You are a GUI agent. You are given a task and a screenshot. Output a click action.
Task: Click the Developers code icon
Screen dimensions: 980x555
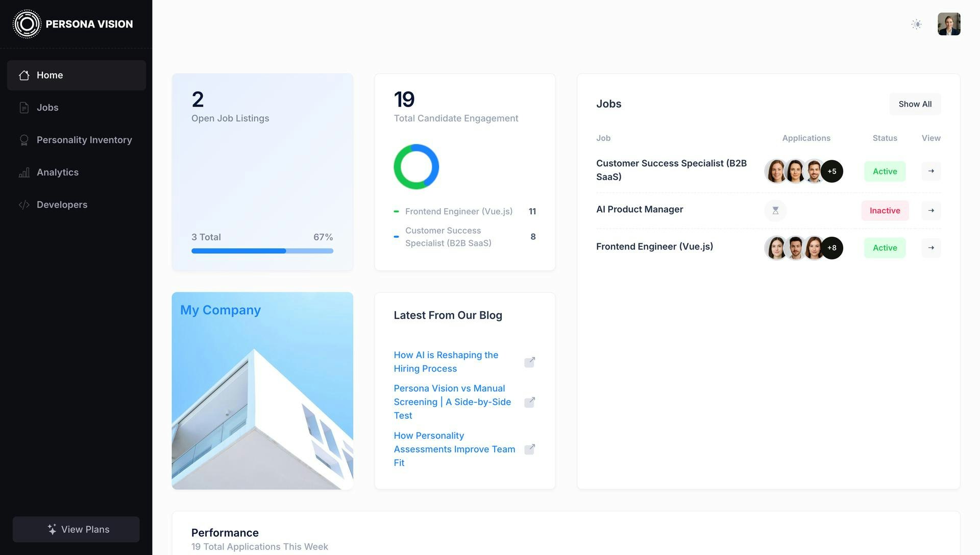pyautogui.click(x=24, y=205)
